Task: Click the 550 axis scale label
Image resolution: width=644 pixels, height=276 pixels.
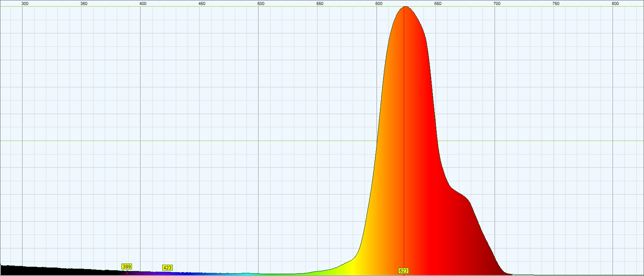Action: 320,3
